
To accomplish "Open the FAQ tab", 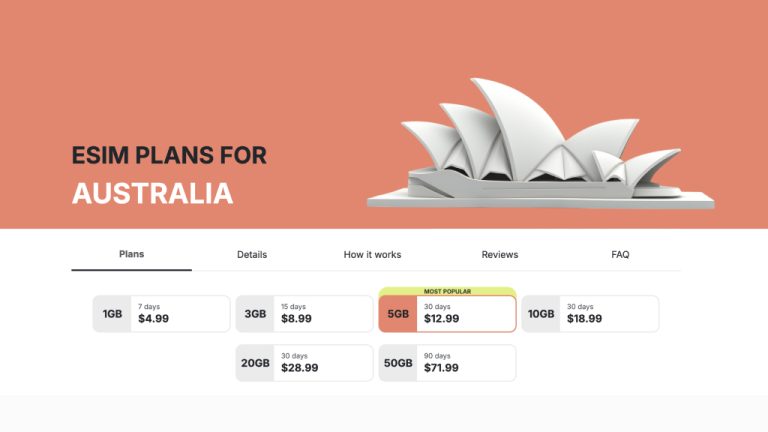I will (x=620, y=255).
